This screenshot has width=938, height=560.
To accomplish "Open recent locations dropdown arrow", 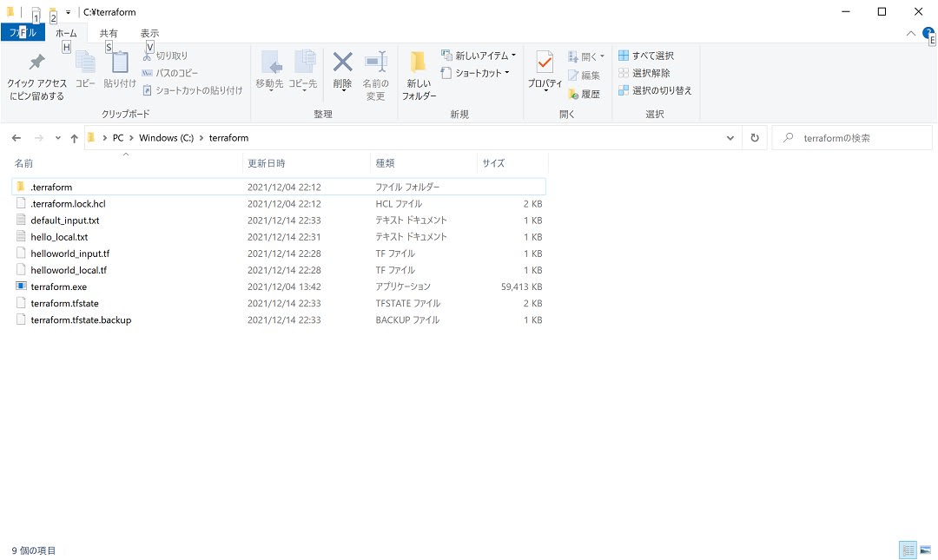I will click(57, 138).
